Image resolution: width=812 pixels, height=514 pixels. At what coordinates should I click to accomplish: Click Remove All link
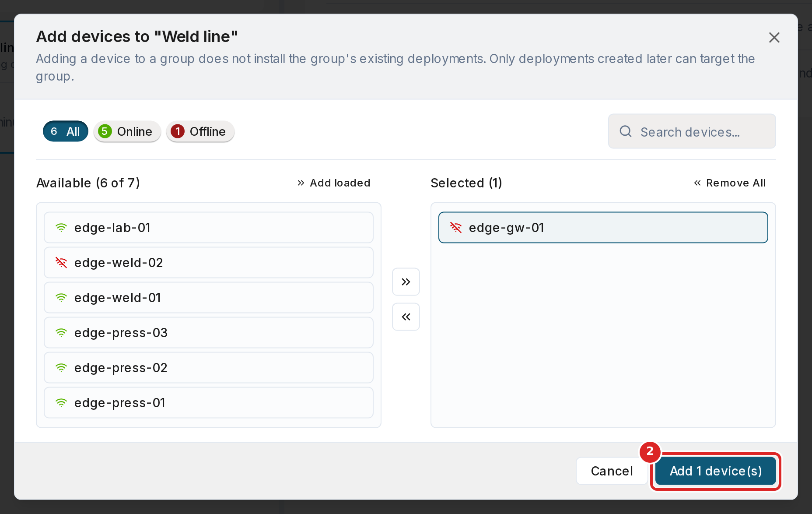[730, 183]
